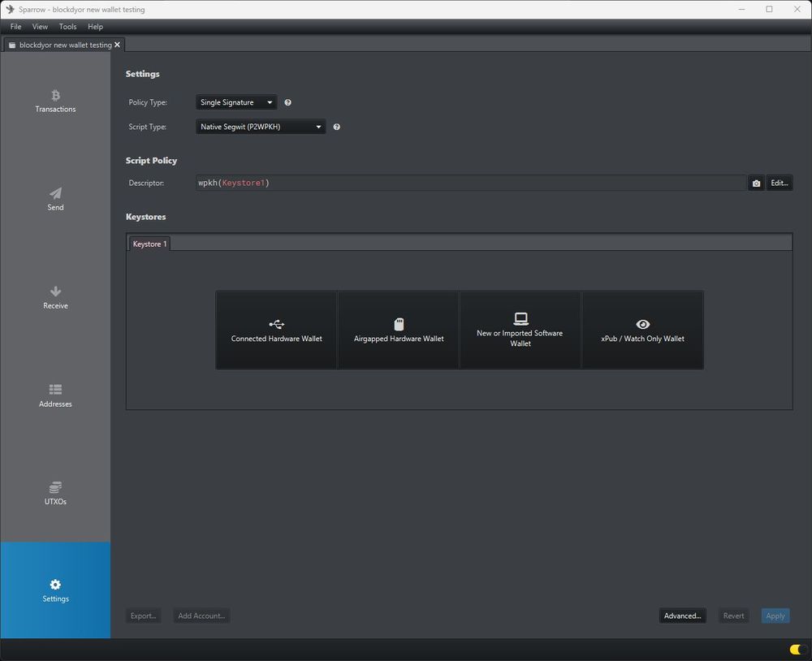812x661 pixels.
Task: Open the UTXOs section
Action: pos(55,493)
